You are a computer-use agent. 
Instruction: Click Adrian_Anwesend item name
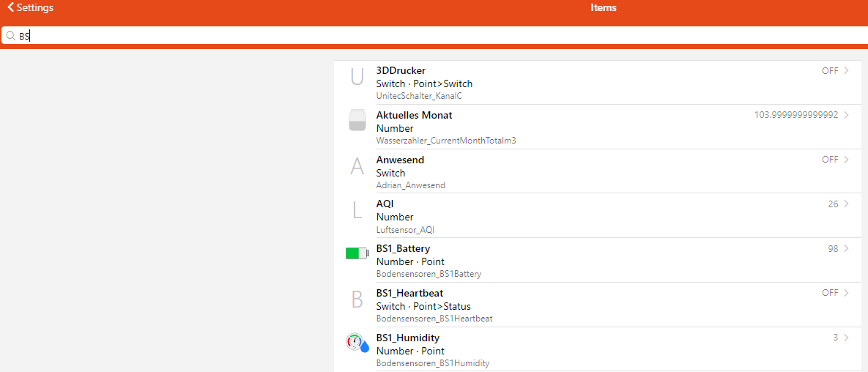(411, 185)
